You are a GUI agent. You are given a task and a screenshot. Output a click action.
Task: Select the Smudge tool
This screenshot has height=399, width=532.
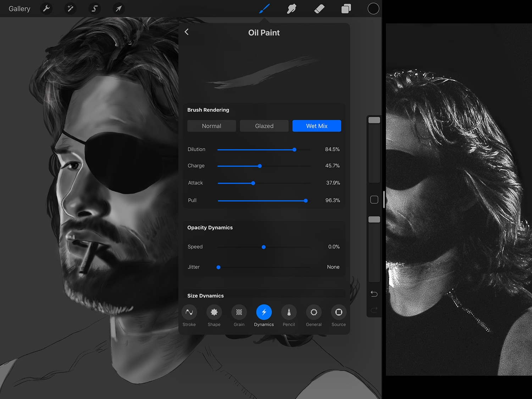[x=292, y=9]
